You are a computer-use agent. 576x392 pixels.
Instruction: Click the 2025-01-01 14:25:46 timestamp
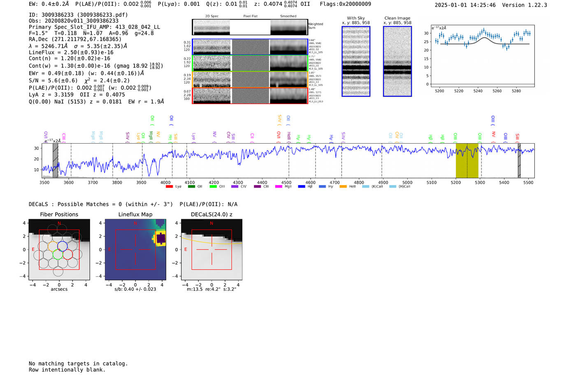pyautogui.click(x=465, y=5)
